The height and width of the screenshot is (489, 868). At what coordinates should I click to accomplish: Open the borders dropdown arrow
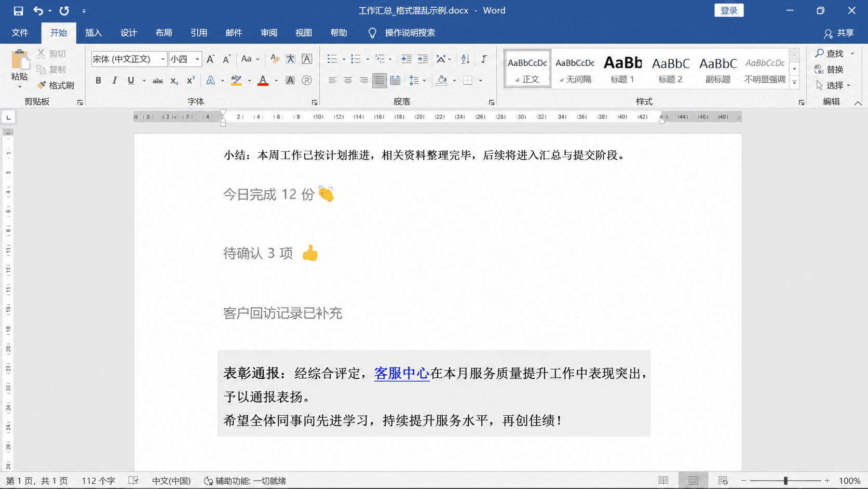pos(481,80)
